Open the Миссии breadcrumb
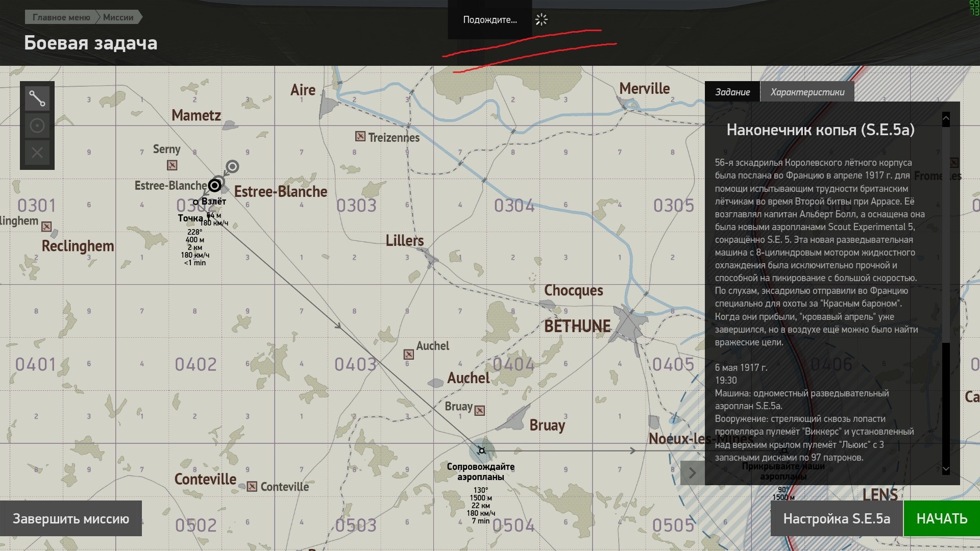The width and height of the screenshot is (980, 551). 118,17
